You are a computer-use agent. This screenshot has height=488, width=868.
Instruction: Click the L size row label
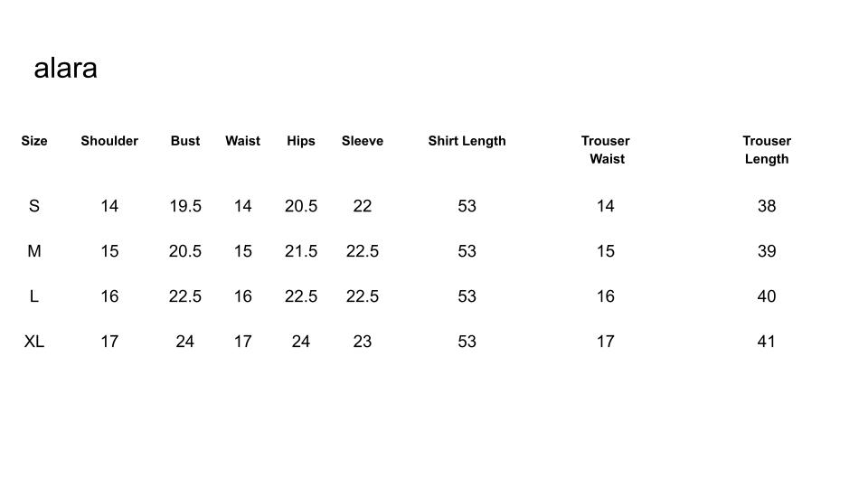pos(34,296)
